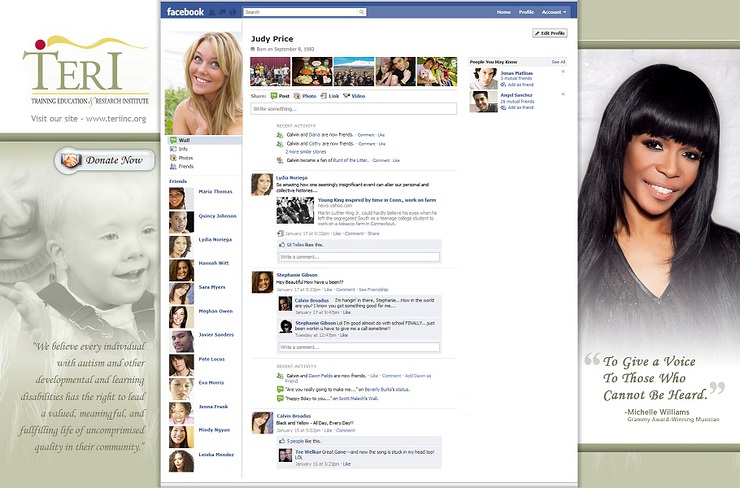Share a Post option
The image size is (740, 488).
(x=280, y=96)
